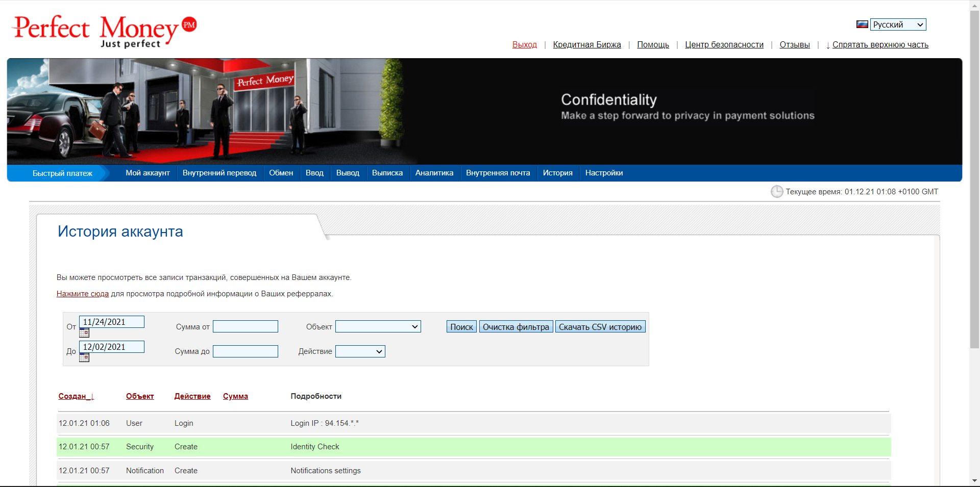Open the История menu item

[x=558, y=173]
